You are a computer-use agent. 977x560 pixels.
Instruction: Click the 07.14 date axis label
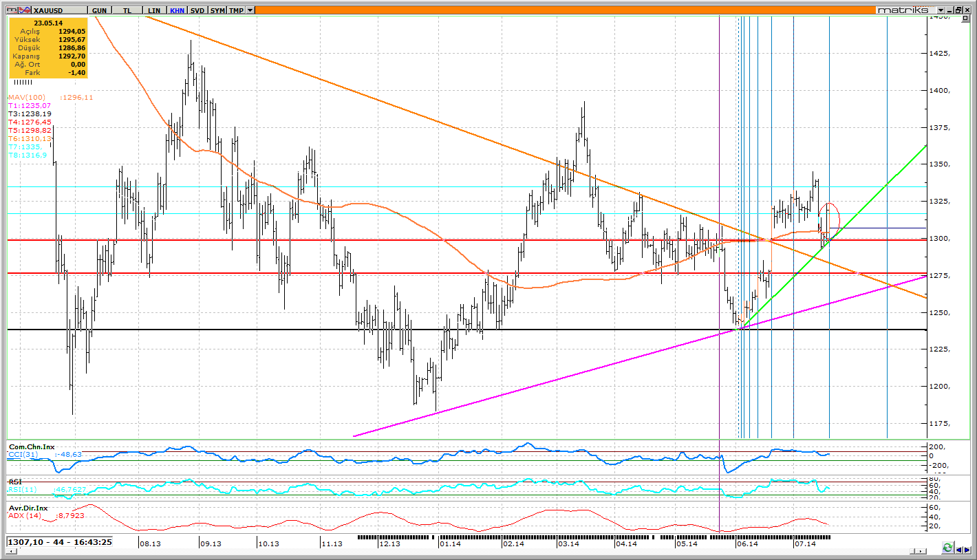[x=805, y=544]
